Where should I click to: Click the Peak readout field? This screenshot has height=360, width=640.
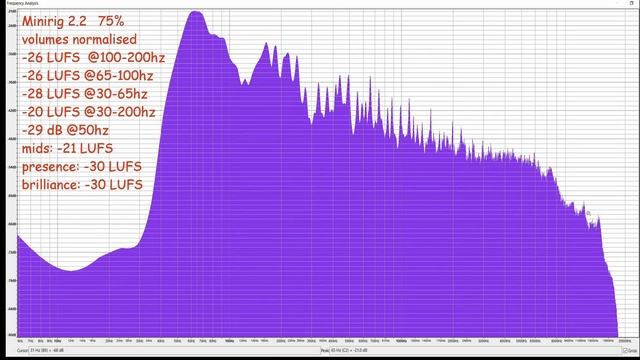475,350
